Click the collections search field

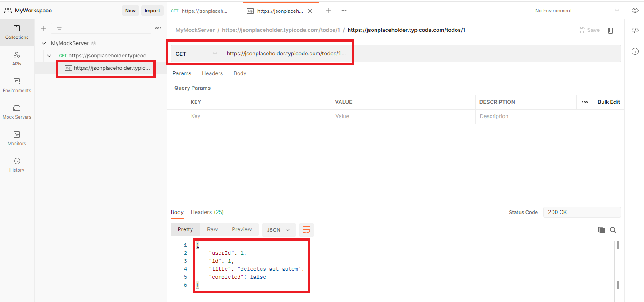point(101,28)
